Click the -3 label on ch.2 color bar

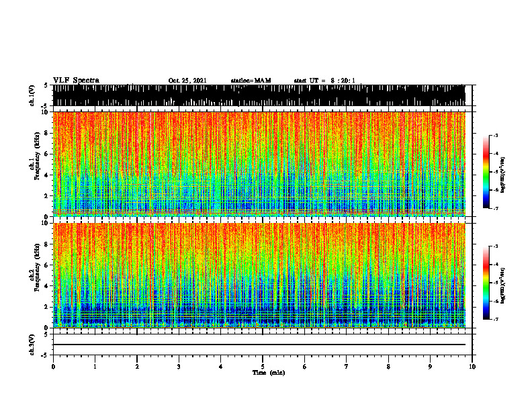[x=496, y=246]
